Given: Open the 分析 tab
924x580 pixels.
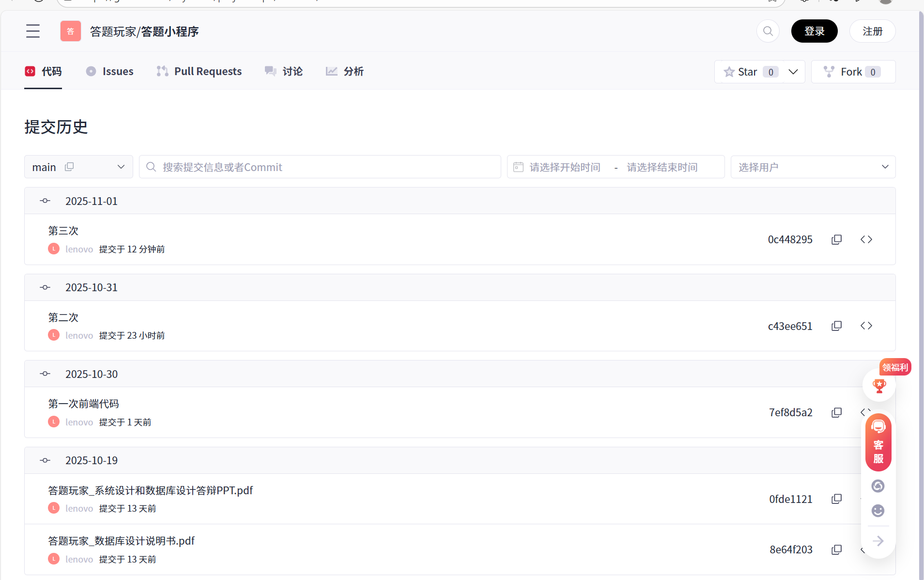Looking at the screenshot, I should coord(345,71).
